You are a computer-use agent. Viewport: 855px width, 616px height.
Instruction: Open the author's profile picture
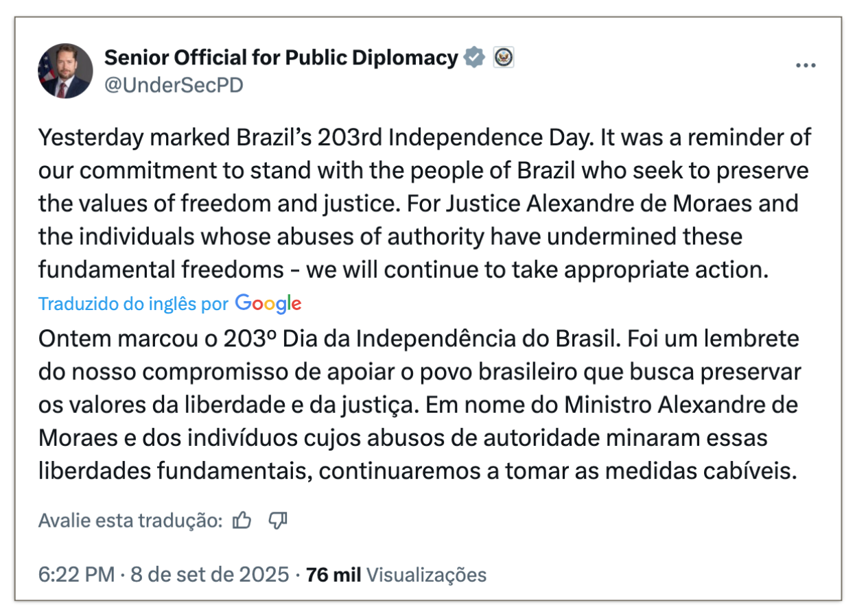[x=65, y=71]
